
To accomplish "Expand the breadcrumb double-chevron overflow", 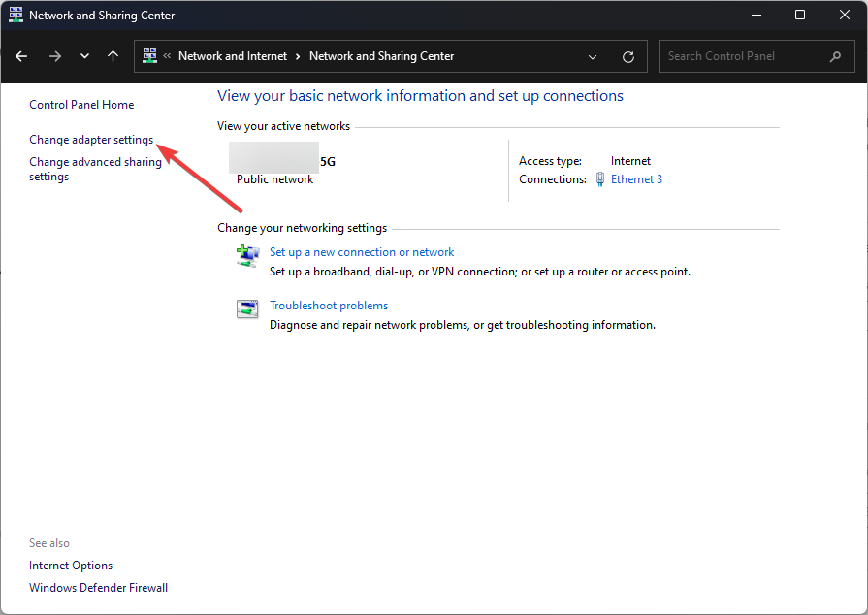I will tap(167, 56).
